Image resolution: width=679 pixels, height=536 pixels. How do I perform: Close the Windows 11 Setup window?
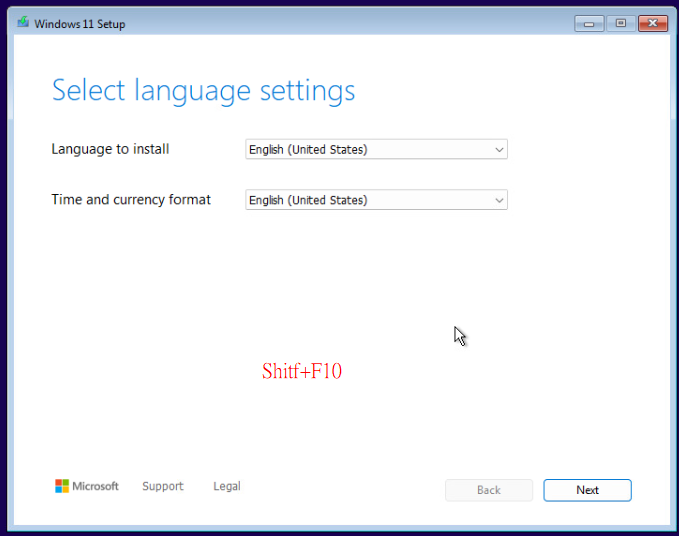(653, 23)
